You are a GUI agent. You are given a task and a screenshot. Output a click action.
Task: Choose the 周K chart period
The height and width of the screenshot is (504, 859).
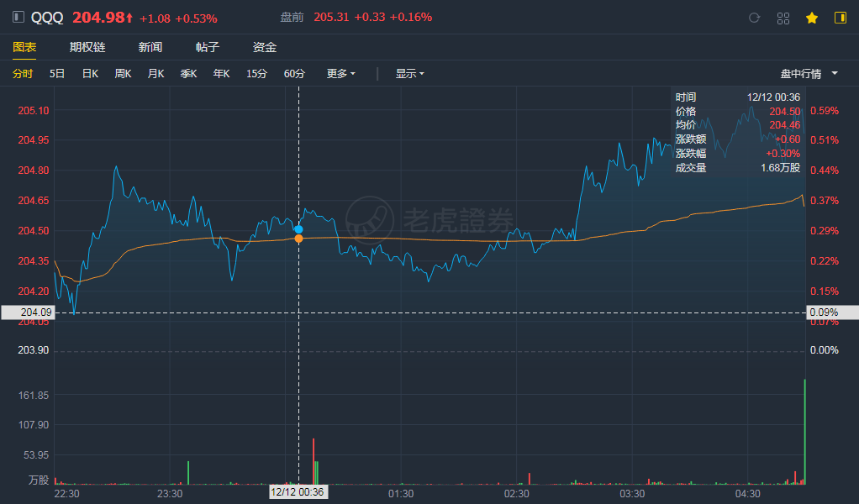[123, 74]
